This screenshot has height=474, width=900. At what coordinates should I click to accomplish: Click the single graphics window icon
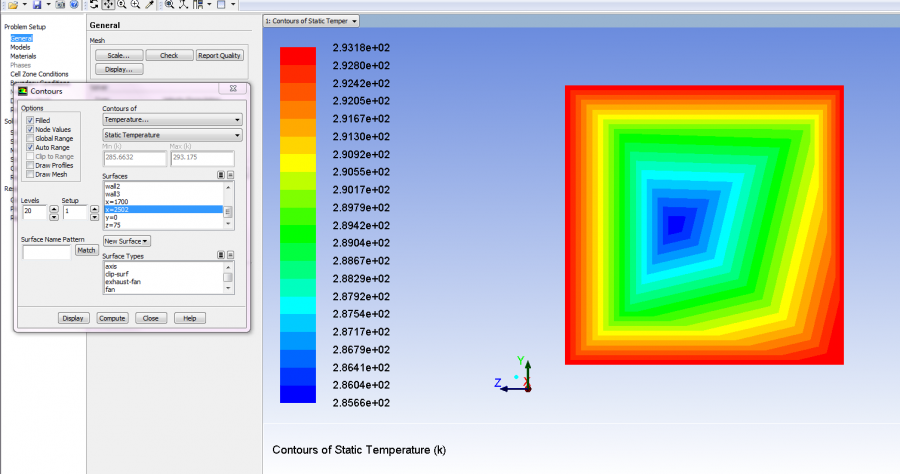click(221, 5)
